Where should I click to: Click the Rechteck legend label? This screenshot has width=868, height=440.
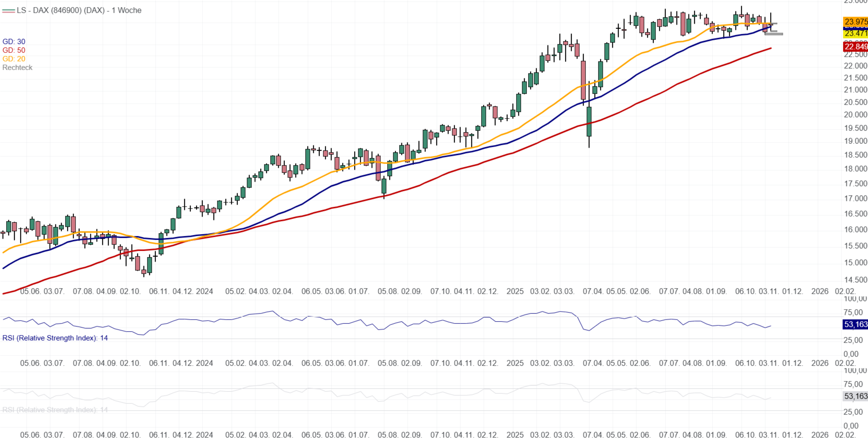(x=17, y=68)
